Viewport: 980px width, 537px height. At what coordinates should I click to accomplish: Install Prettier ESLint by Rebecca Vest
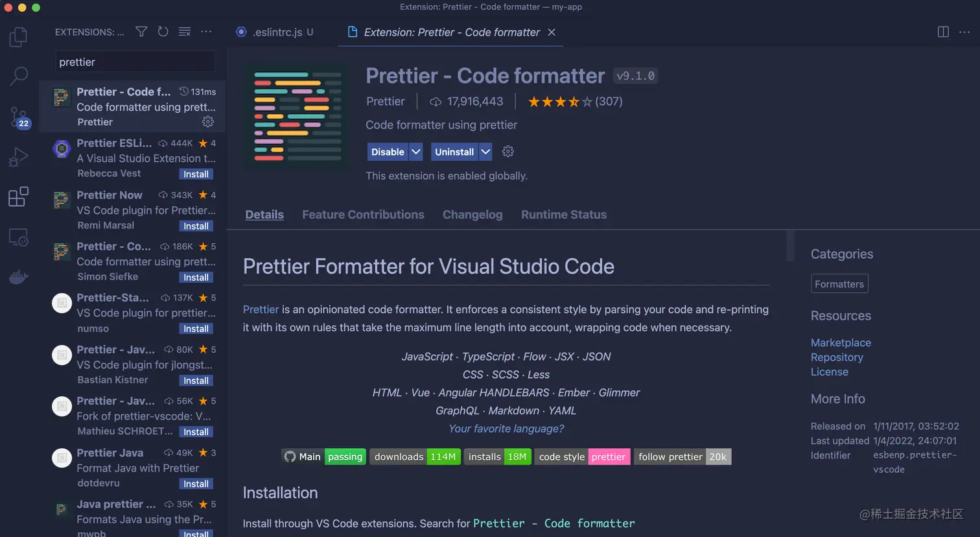coord(196,174)
